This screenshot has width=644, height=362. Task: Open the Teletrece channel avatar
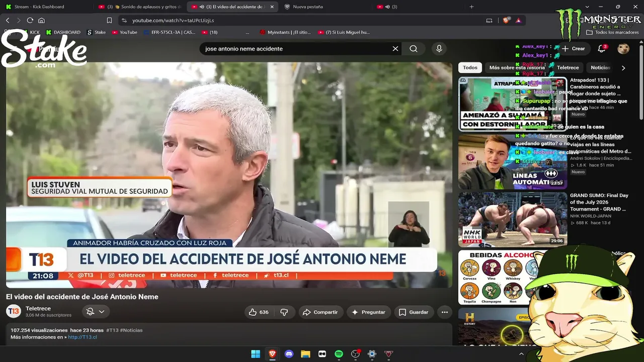14,311
